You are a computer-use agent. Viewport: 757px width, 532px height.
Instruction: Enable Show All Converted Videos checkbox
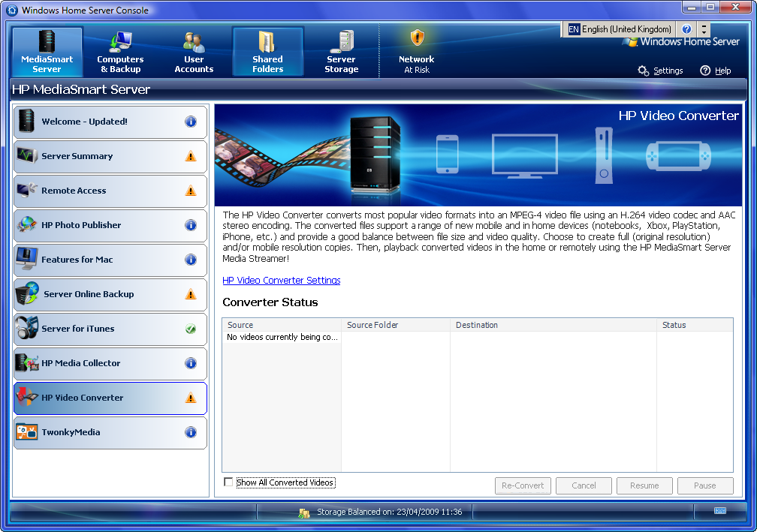228,482
